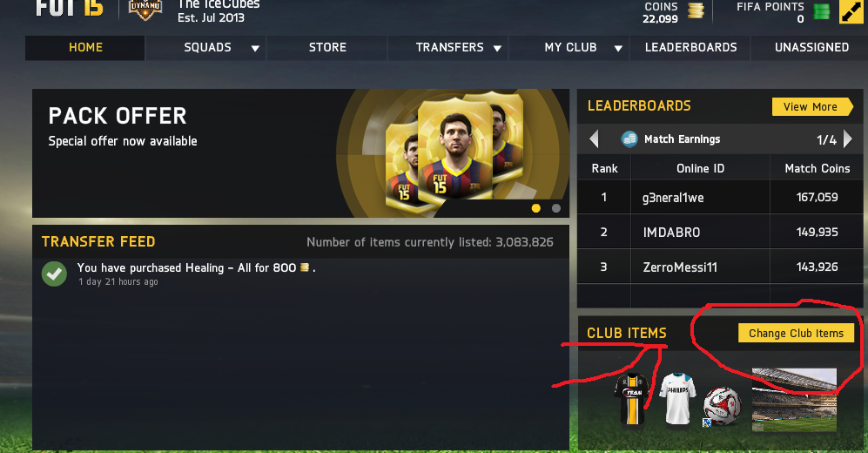Click the Change Club Items button
The height and width of the screenshot is (453, 868).
[796, 334]
